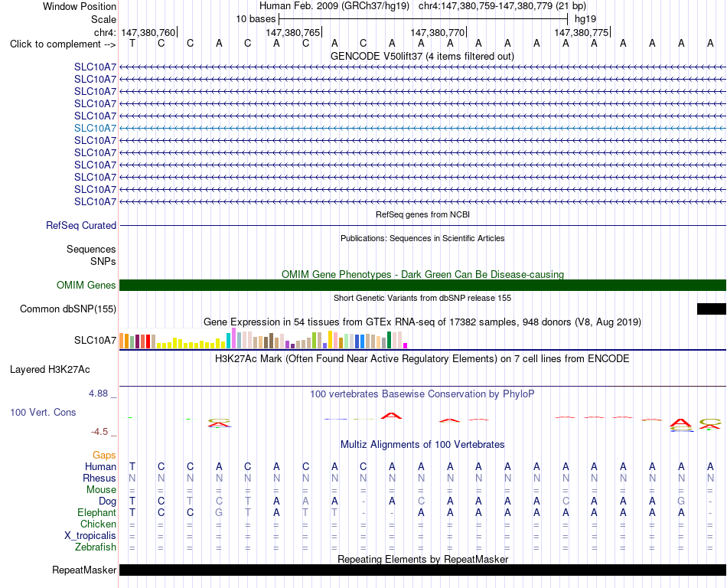Click the black Common dbSNP variant block
Viewport: 727px width, 588px height.
point(711,309)
